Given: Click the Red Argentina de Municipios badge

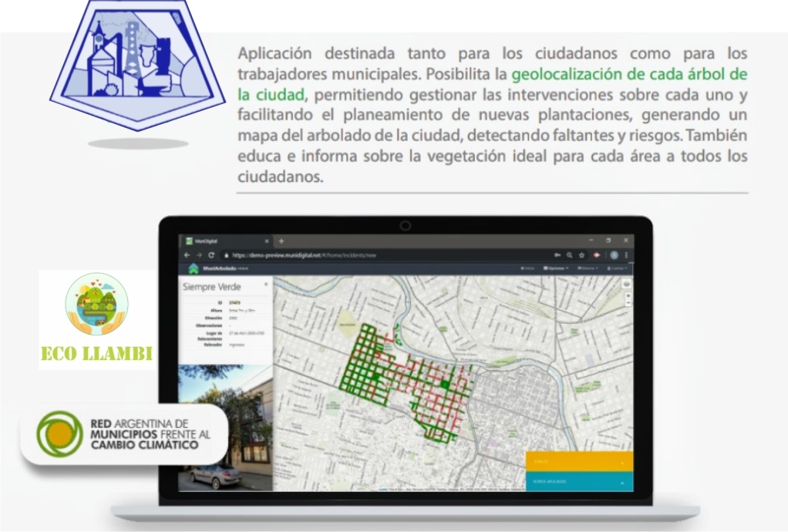Looking at the screenshot, I should click(123, 434).
